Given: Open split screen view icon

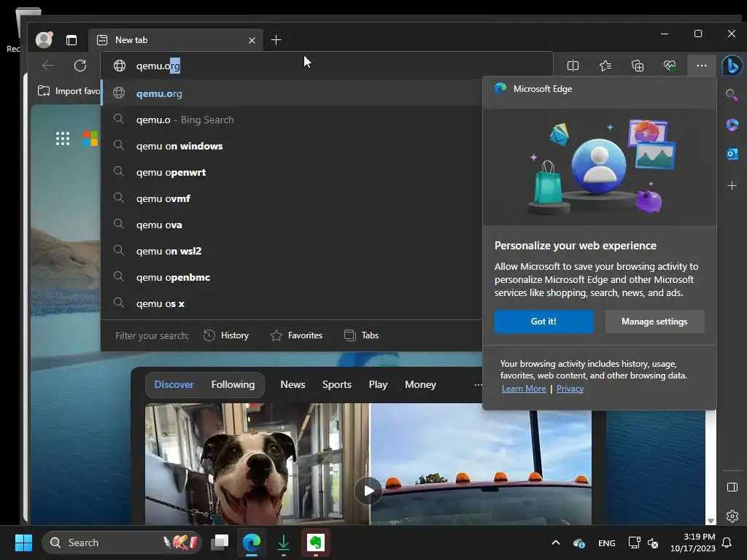Looking at the screenshot, I should coord(573,66).
